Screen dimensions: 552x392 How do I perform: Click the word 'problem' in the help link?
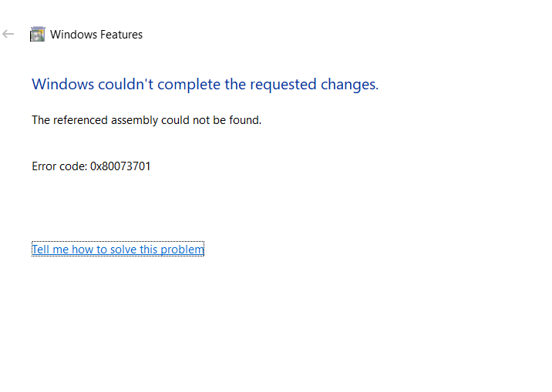click(187, 250)
